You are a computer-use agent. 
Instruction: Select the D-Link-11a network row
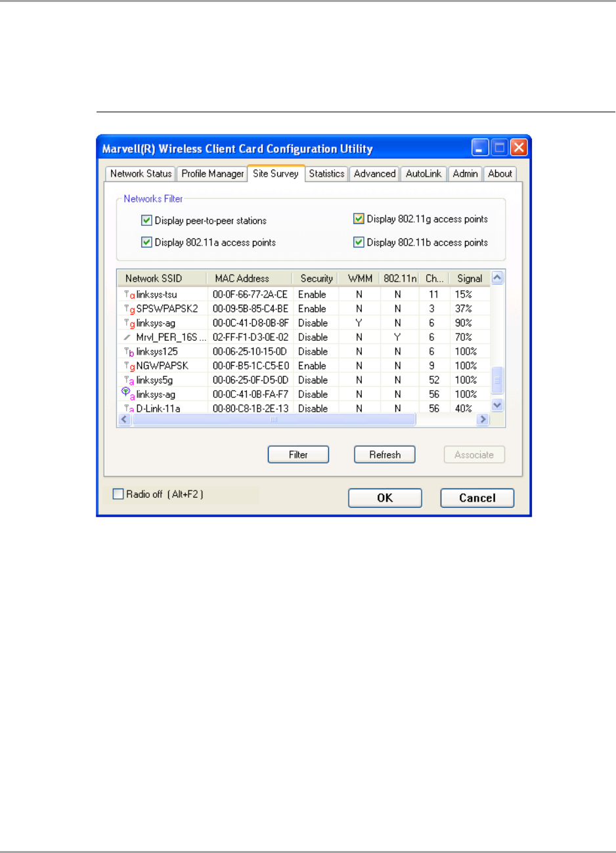click(x=304, y=408)
